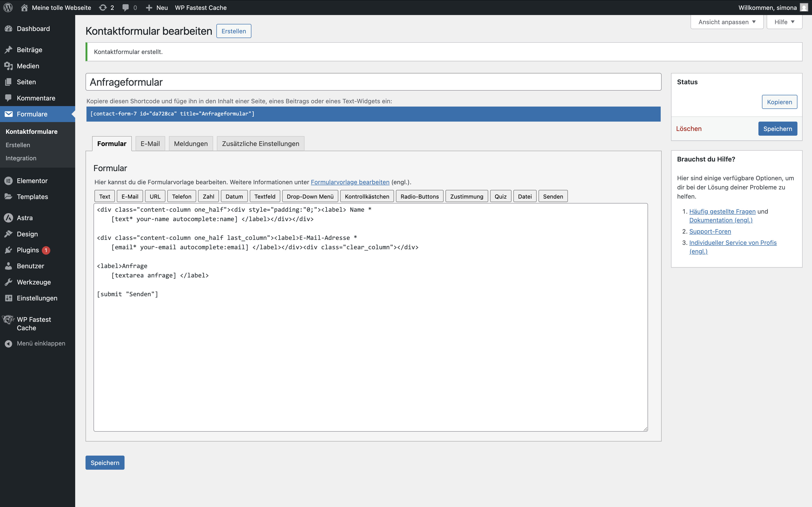Switch to Zusätzliche Einstellungen tab
812x507 pixels.
260,144
